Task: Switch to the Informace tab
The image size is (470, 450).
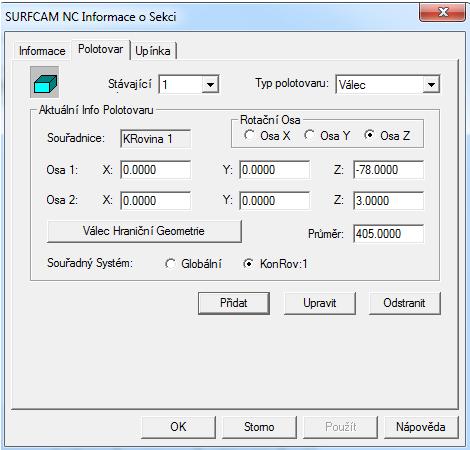Action: coord(42,51)
